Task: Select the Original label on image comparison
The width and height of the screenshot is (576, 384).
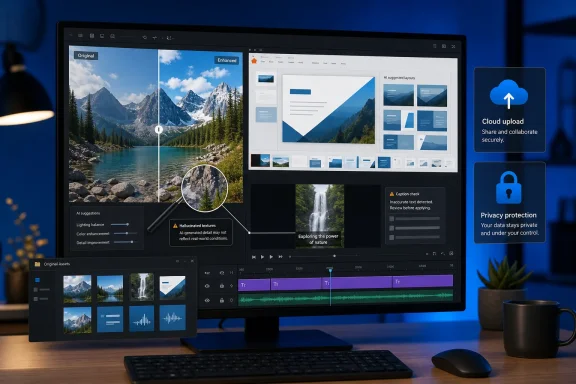Action: 86,56
